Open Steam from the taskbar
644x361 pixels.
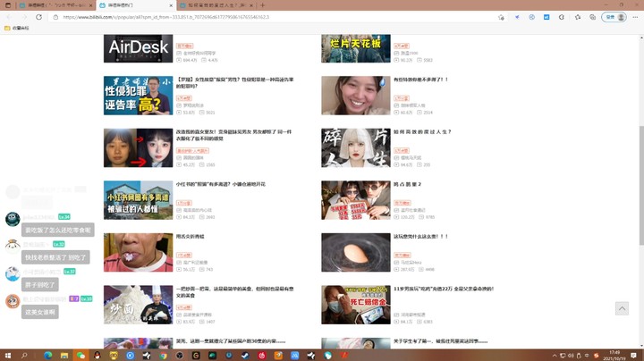pyautogui.click(x=245, y=356)
